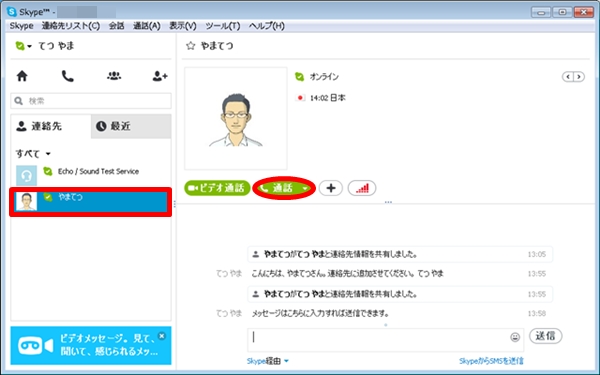The image size is (600, 375).
Task: Open the Skype menu
Action: [x=21, y=26]
